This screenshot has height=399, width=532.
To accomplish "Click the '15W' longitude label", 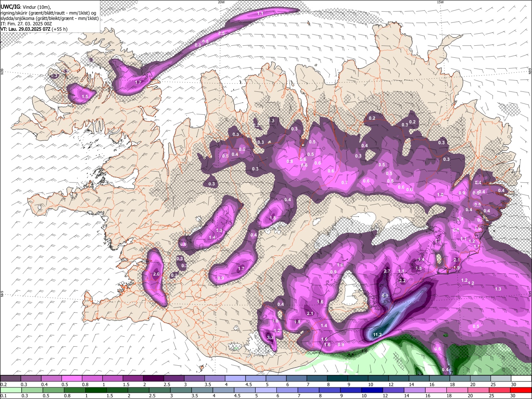I will 440,2.
